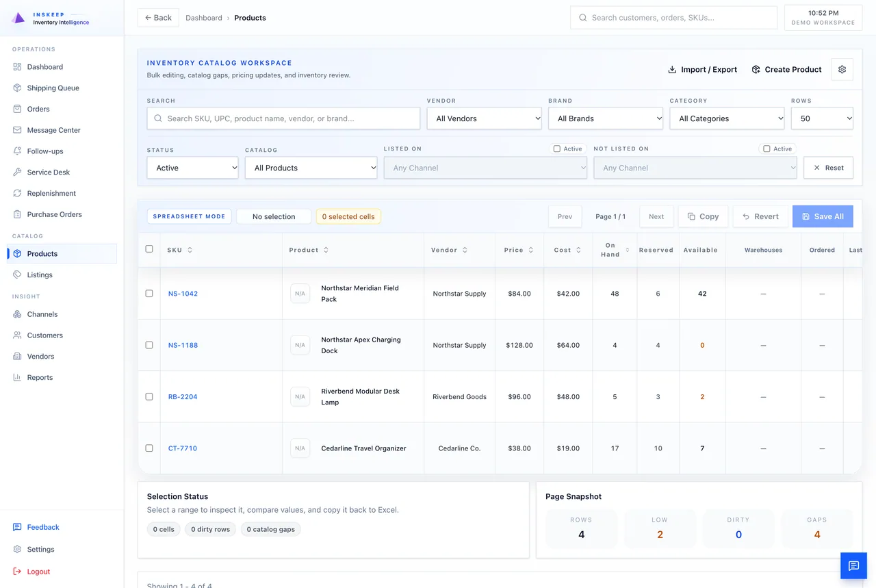The image size is (876, 588).
Task: Click the Purchase Orders clipboard icon
Action: [17, 214]
